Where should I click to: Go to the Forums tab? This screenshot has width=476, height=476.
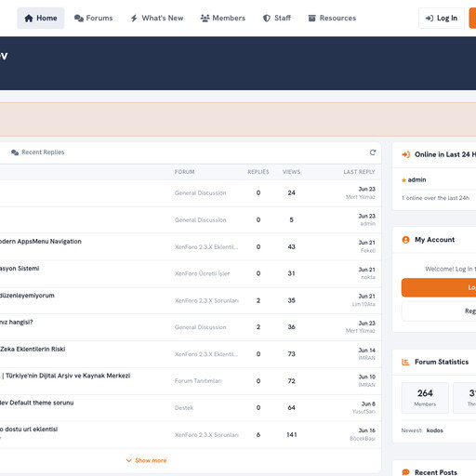click(93, 18)
